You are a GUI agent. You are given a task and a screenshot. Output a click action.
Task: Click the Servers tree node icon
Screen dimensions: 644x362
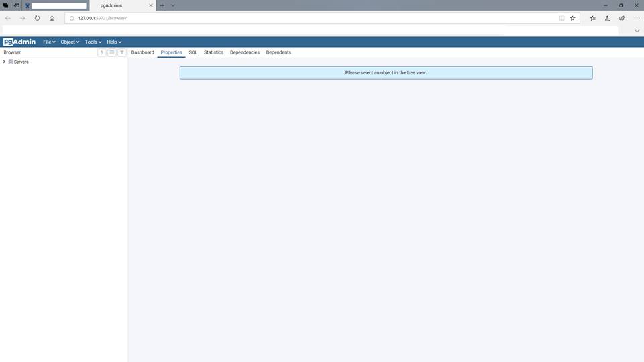(x=11, y=62)
